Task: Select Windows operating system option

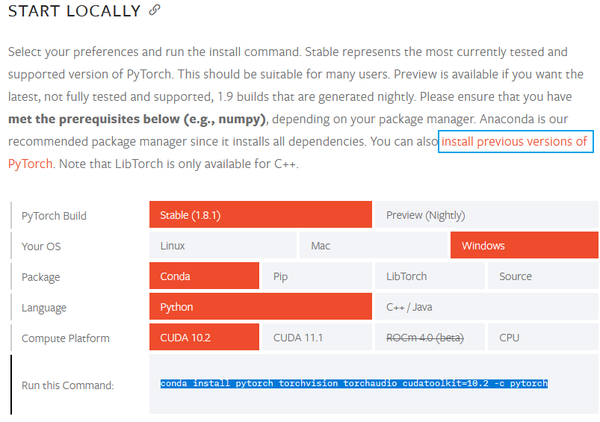Action: pos(524,245)
